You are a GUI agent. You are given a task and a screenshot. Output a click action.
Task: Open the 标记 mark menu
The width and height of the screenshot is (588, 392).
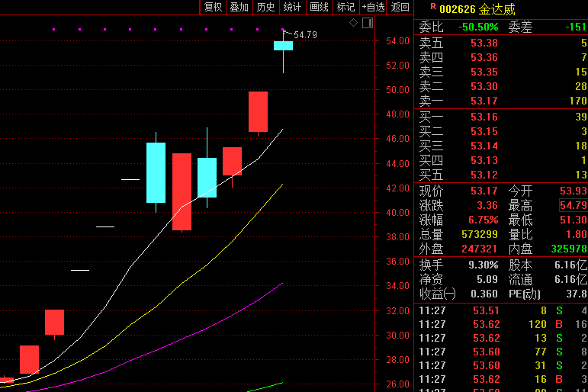(x=345, y=7)
